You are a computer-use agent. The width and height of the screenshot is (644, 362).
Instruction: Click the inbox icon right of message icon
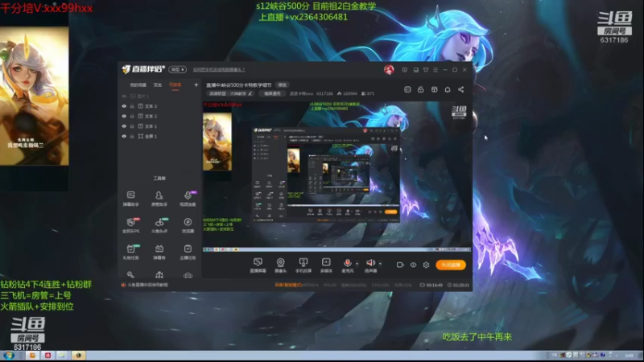coord(415,70)
